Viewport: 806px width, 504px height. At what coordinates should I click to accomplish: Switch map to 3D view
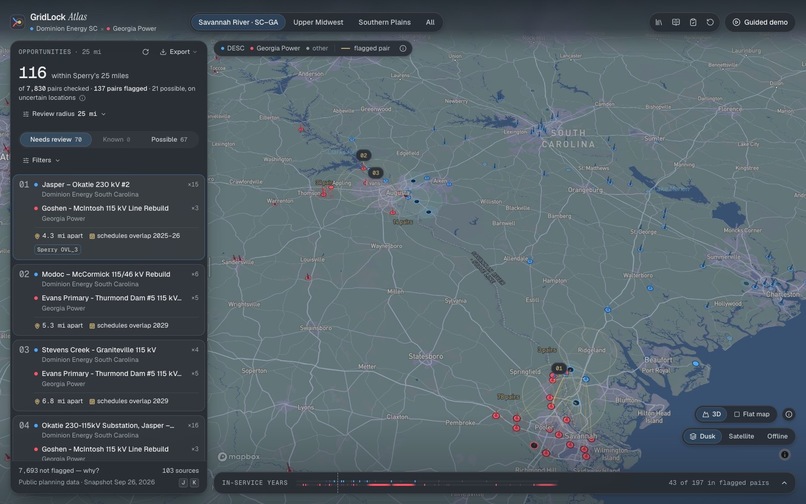711,414
